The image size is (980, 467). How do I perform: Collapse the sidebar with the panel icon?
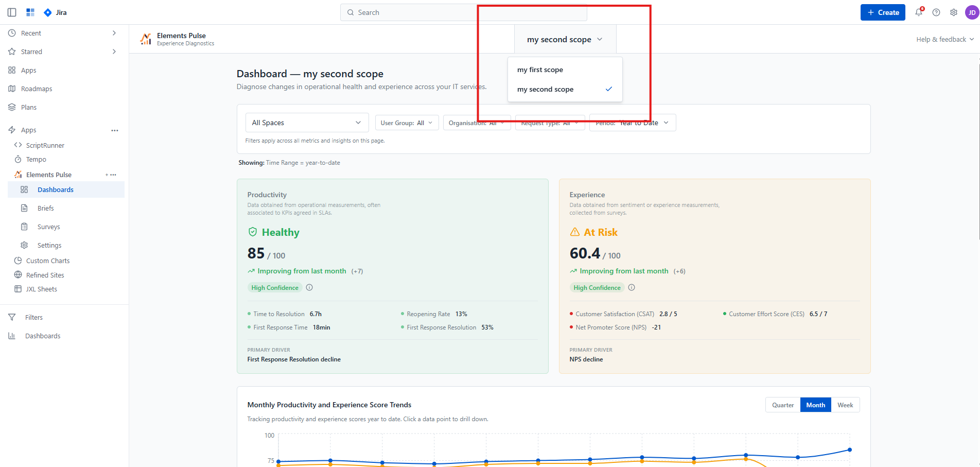(12, 12)
